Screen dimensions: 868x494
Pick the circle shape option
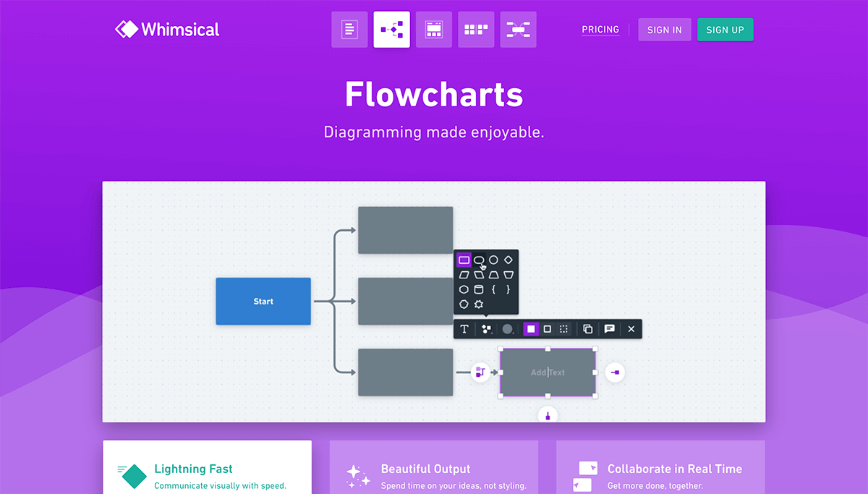tap(493, 260)
